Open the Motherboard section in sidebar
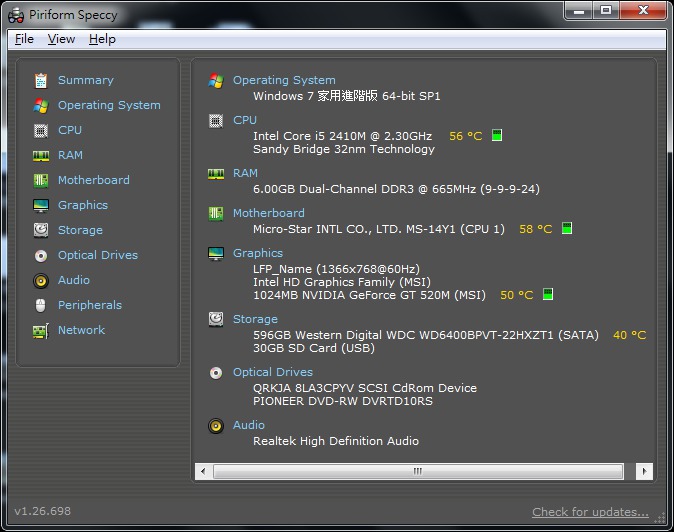The height and width of the screenshot is (532, 674). (x=94, y=180)
